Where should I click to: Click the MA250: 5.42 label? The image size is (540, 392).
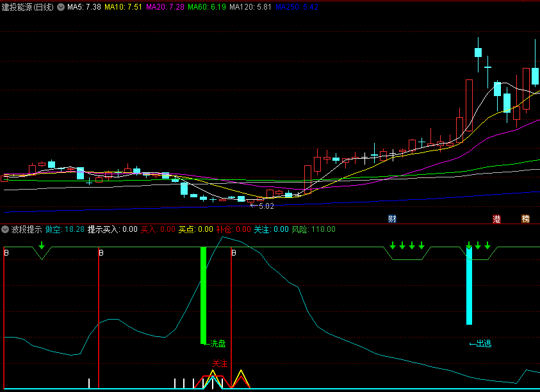click(x=297, y=7)
